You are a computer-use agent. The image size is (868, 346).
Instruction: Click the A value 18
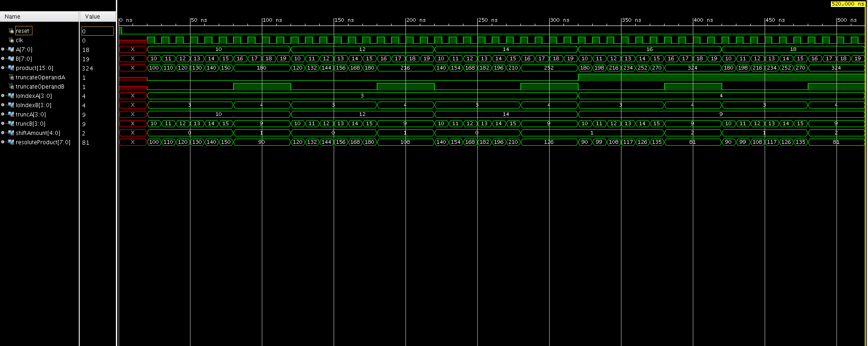tap(86, 50)
